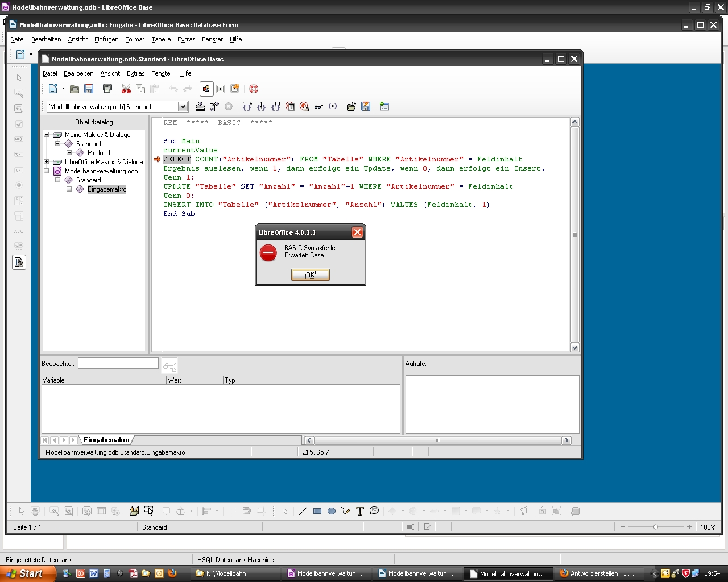Toggle breakpoint on current line

pyautogui.click(x=290, y=106)
